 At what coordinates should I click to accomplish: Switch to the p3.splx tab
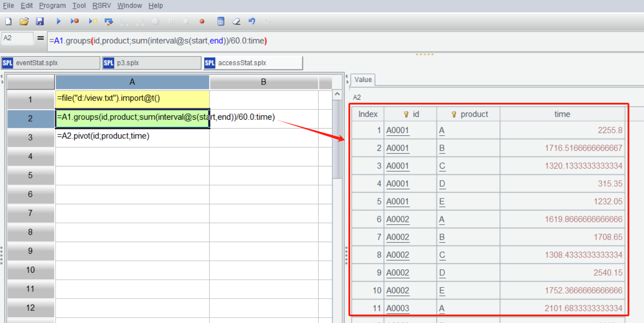[151, 63]
